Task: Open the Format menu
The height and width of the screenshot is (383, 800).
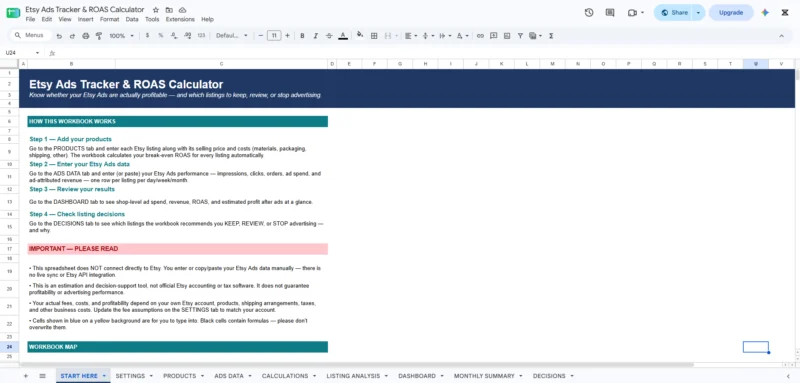Action: pos(109,19)
